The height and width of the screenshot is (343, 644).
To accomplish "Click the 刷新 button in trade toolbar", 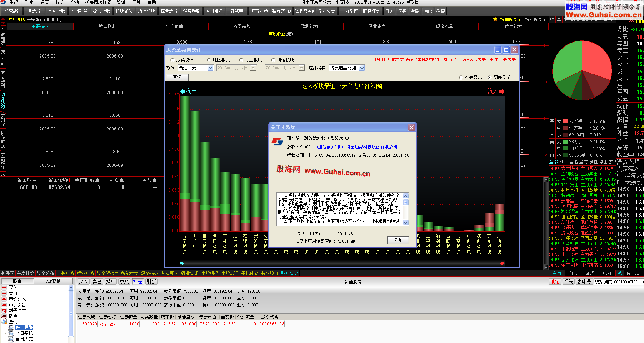I will point(151,282).
